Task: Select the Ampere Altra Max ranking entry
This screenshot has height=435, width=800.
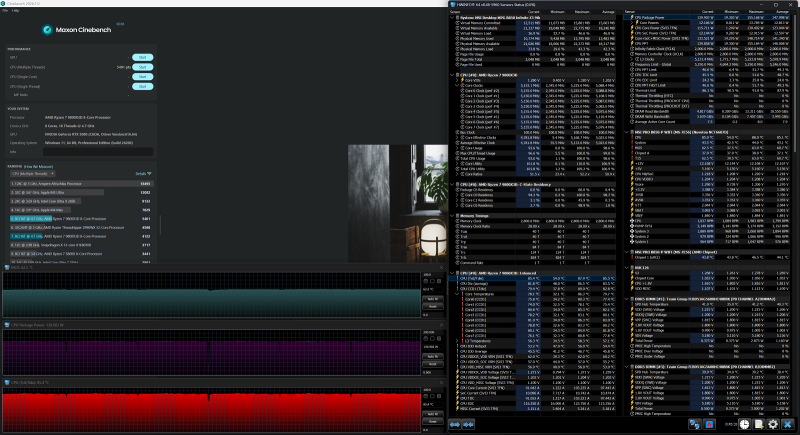Action: pos(81,184)
